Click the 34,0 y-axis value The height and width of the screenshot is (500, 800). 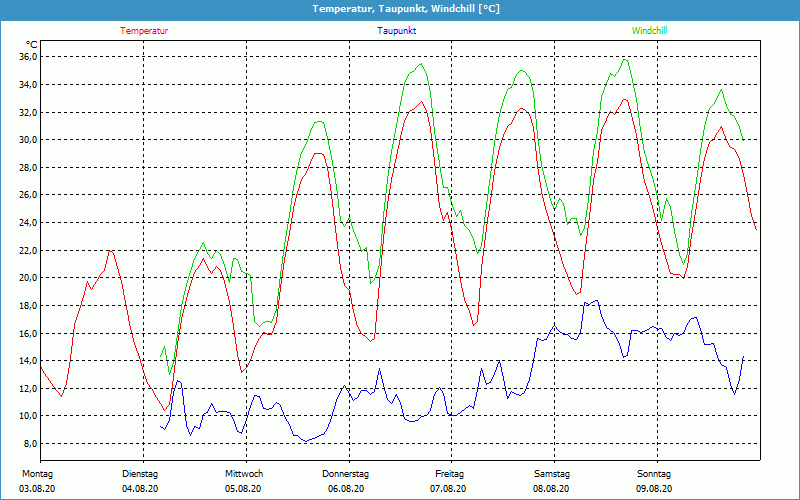tap(28, 84)
